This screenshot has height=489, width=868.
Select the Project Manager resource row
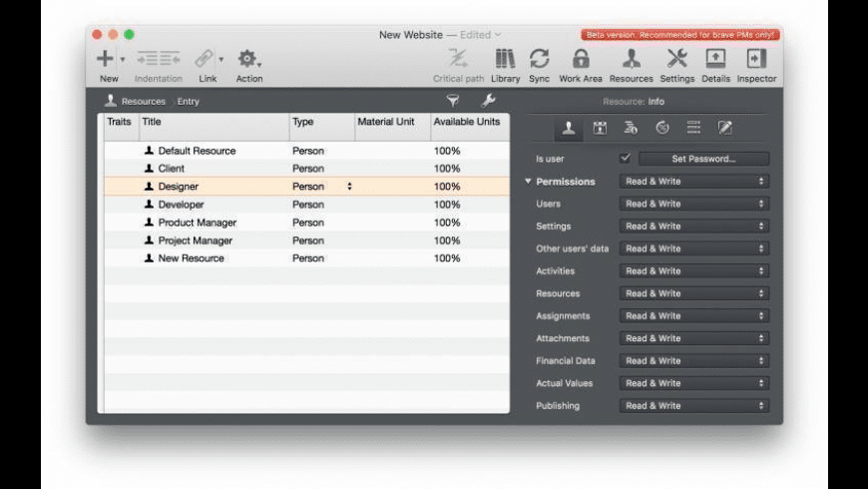[195, 241]
